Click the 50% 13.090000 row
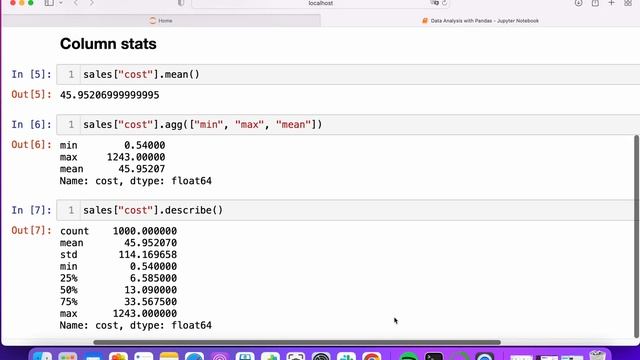Image resolution: width=640 pixels, height=360 pixels. 118,290
